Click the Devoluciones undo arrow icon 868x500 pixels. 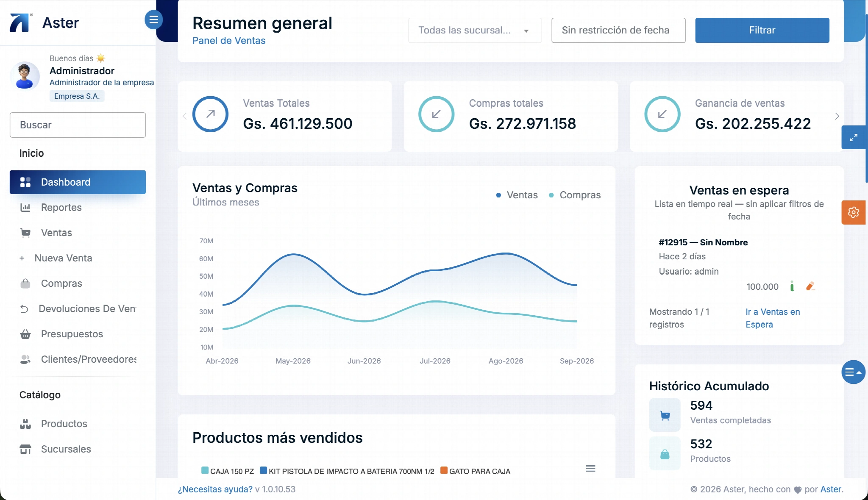click(24, 309)
